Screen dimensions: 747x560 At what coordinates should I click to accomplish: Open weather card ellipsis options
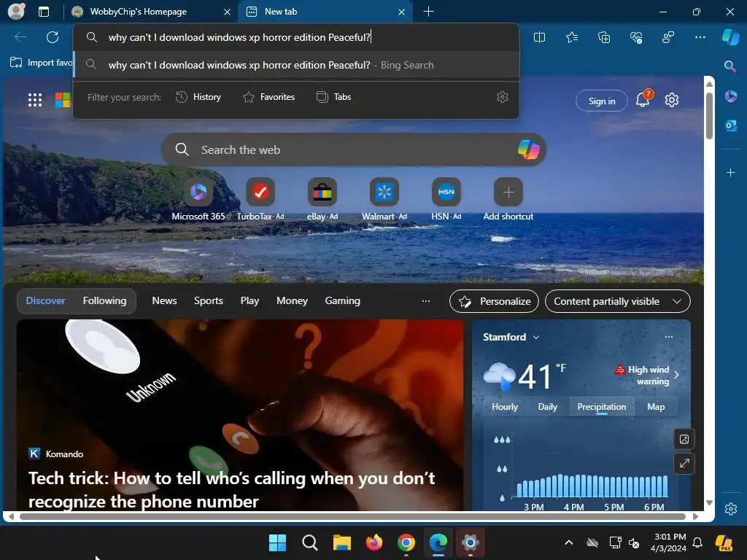(669, 337)
